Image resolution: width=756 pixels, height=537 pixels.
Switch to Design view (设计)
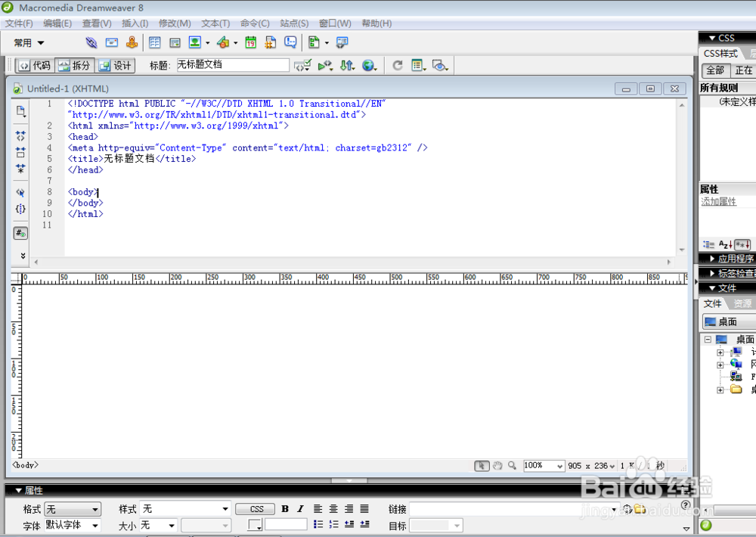pyautogui.click(x=115, y=66)
